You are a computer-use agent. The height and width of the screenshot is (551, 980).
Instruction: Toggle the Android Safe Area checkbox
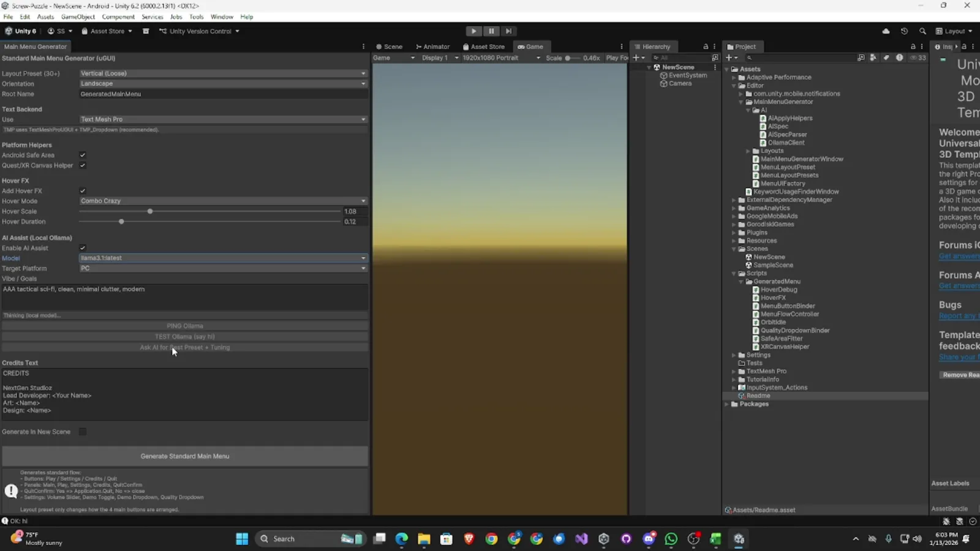tap(83, 156)
